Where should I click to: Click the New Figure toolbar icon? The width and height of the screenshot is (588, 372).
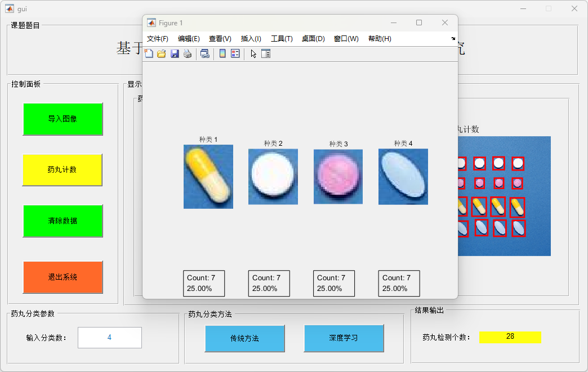pos(149,53)
